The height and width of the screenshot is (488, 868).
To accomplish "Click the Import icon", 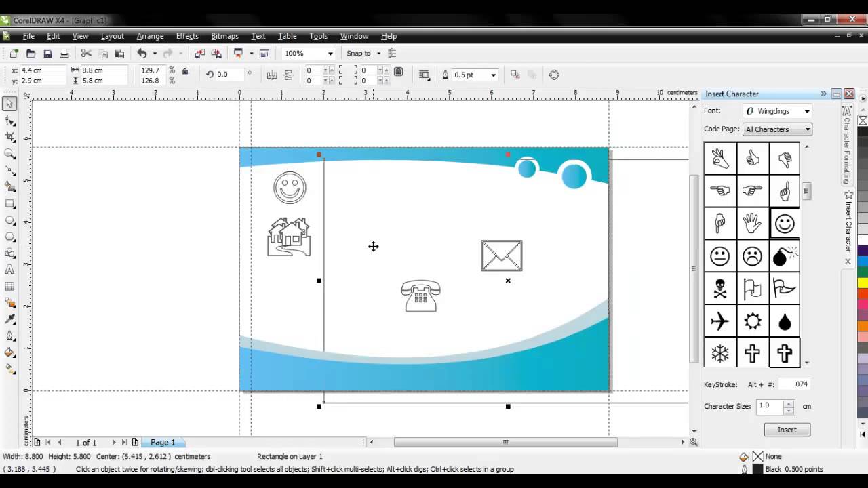I will click(199, 54).
